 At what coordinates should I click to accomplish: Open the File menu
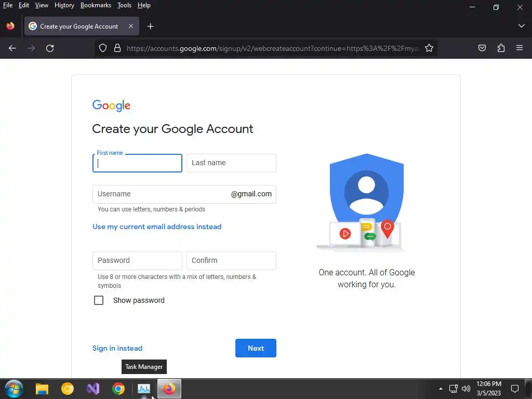click(7, 5)
